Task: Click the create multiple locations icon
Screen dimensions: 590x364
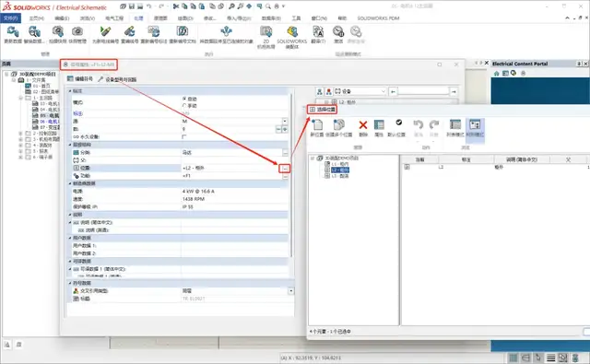Action: (338, 124)
